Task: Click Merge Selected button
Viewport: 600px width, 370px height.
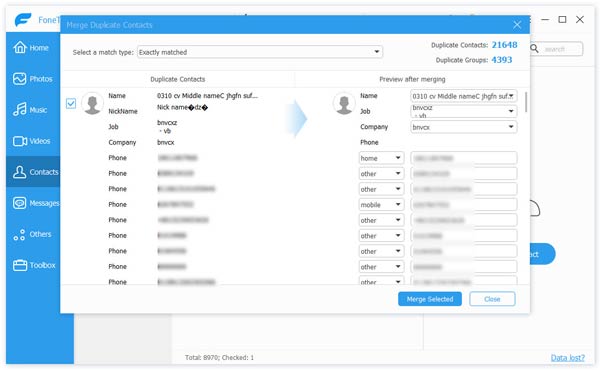Action: (430, 299)
